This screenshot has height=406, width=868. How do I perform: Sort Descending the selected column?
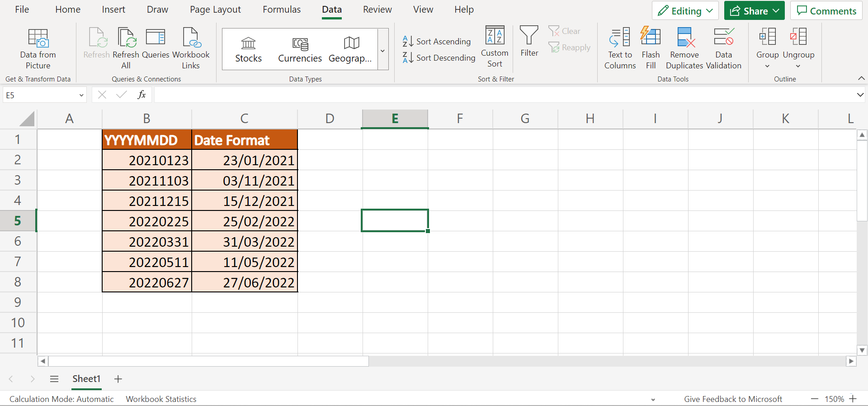click(439, 57)
